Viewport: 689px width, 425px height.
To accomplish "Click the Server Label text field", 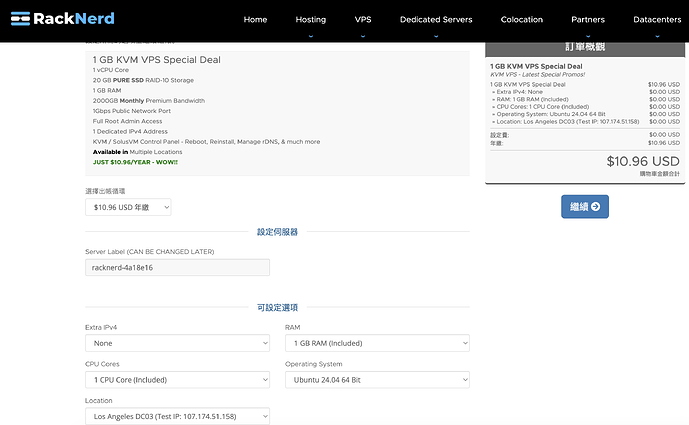I will 177,268.
